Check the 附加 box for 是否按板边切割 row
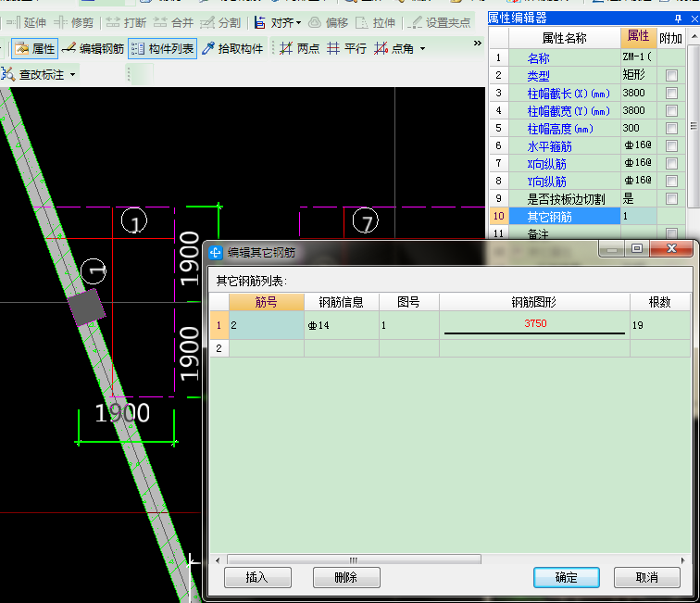Image resolution: width=700 pixels, height=603 pixels. click(x=671, y=198)
